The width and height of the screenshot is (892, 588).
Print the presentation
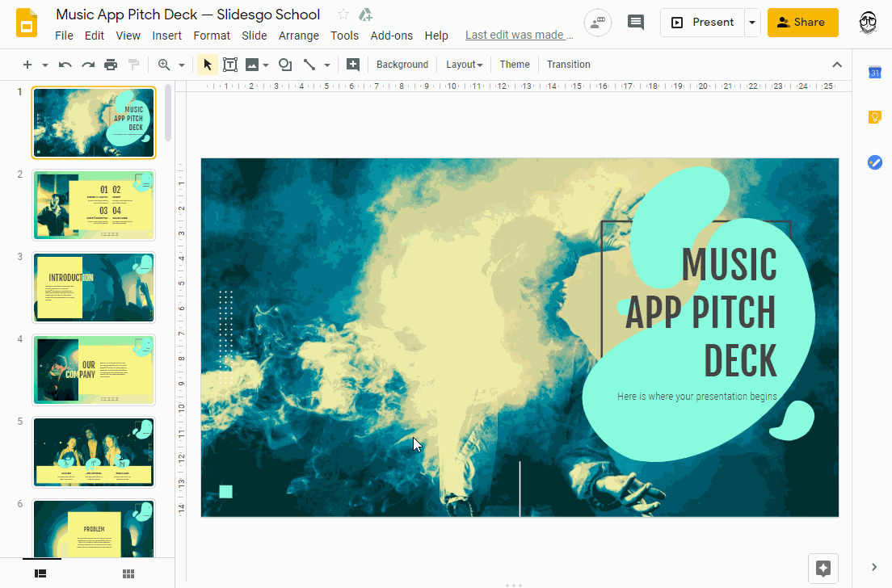click(x=111, y=64)
